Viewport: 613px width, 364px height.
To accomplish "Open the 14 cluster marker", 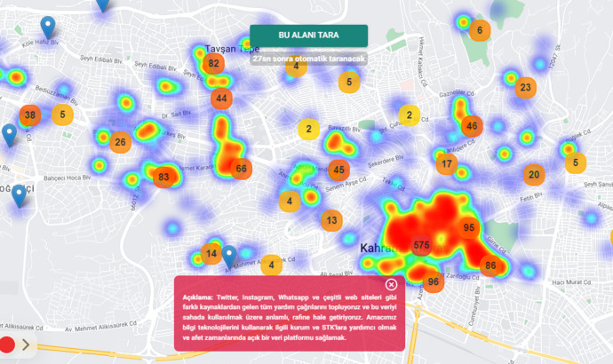I will click(x=211, y=254).
